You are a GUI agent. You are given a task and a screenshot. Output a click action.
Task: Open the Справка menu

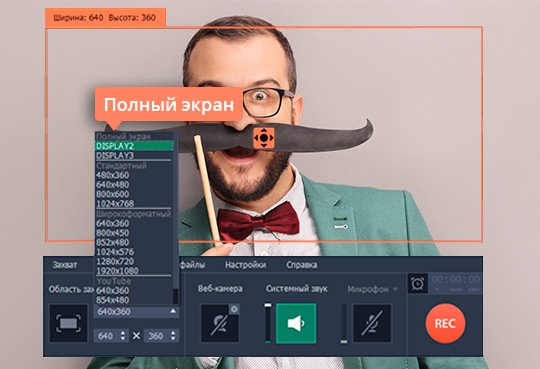pos(302,265)
